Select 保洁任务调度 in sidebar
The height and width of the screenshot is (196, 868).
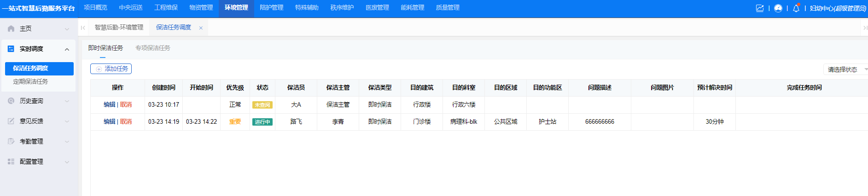pos(39,69)
